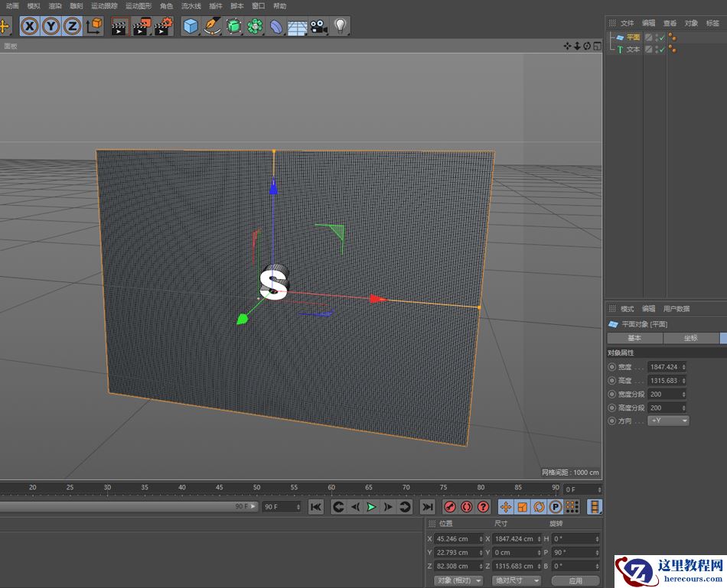The height and width of the screenshot is (588, 727).
Task: Click the subdivision surface green icon
Action: click(233, 26)
